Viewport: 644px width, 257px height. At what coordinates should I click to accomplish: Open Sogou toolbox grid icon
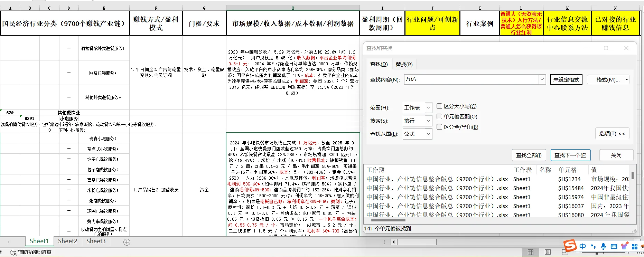[x=635, y=246]
